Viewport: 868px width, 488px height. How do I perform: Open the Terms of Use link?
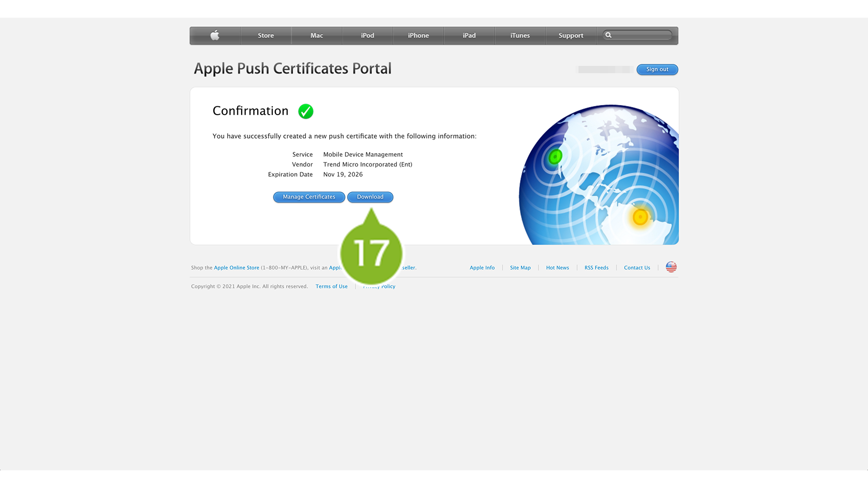pos(331,286)
